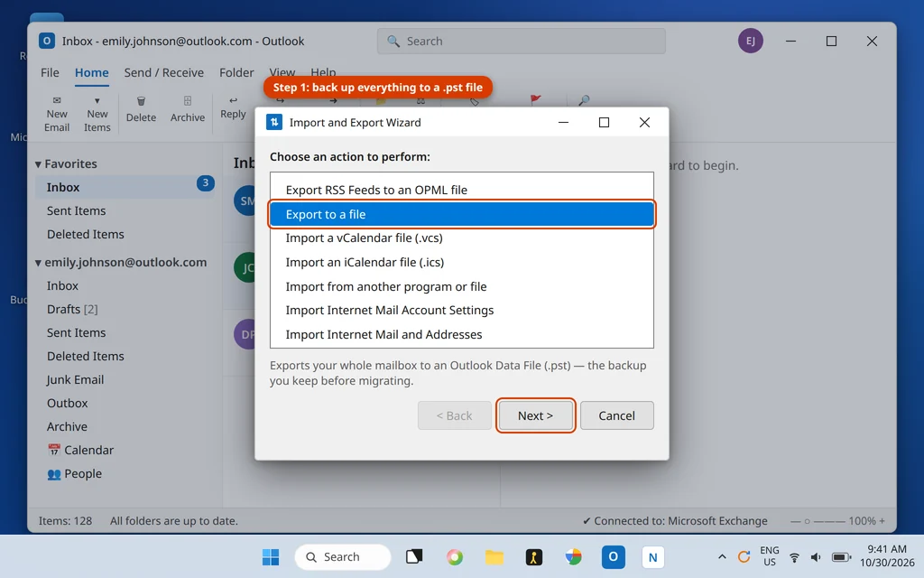Open the EJ account avatar
The width and height of the screenshot is (924, 578).
pos(750,41)
